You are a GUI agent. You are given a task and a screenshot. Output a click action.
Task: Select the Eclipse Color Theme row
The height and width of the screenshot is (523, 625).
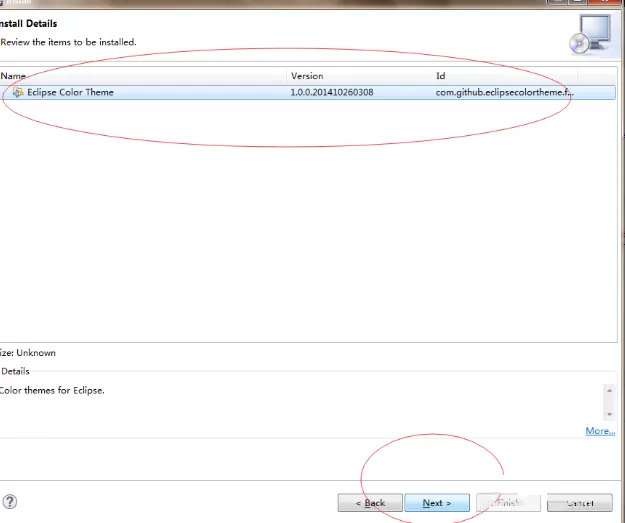(307, 92)
